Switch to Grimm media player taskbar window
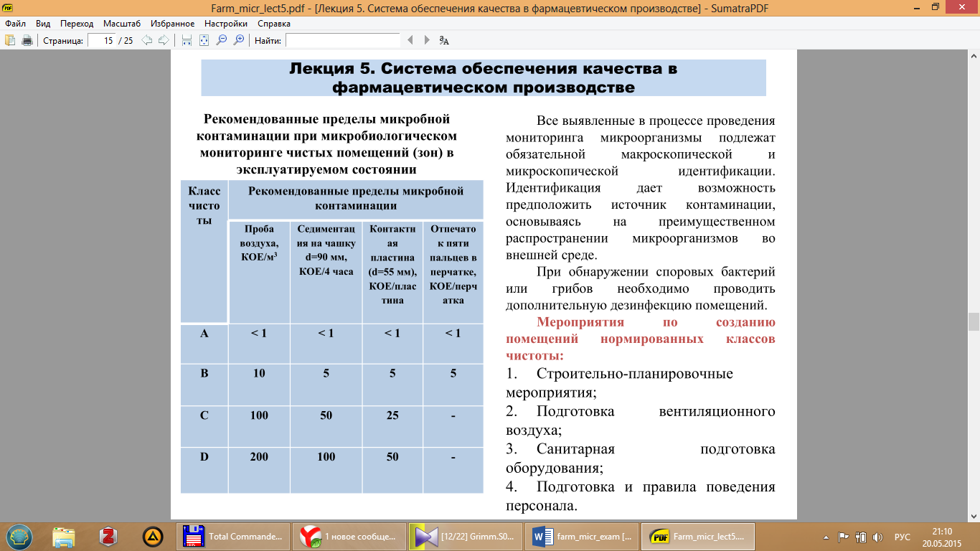 [x=467, y=536]
